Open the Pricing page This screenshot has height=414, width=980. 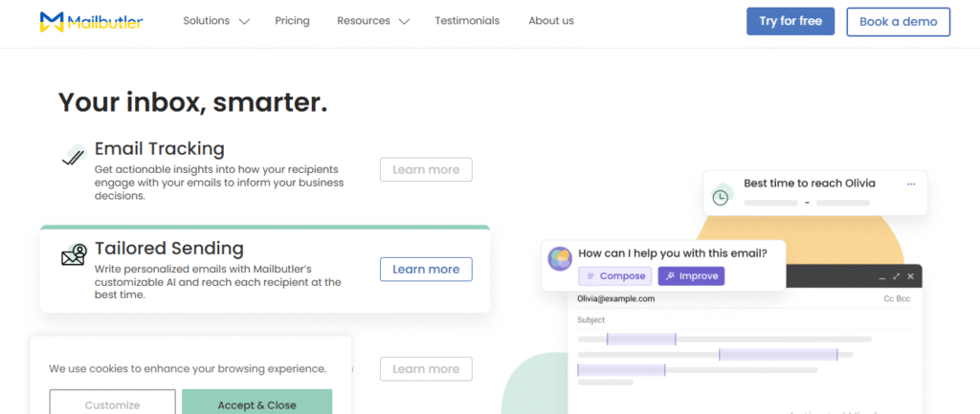[291, 21]
